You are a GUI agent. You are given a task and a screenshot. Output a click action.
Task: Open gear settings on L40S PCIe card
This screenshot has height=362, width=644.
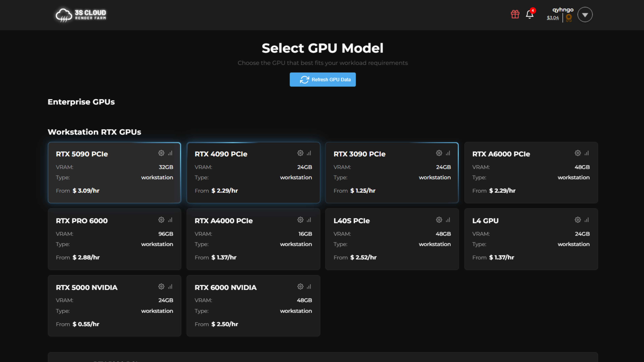click(x=439, y=220)
